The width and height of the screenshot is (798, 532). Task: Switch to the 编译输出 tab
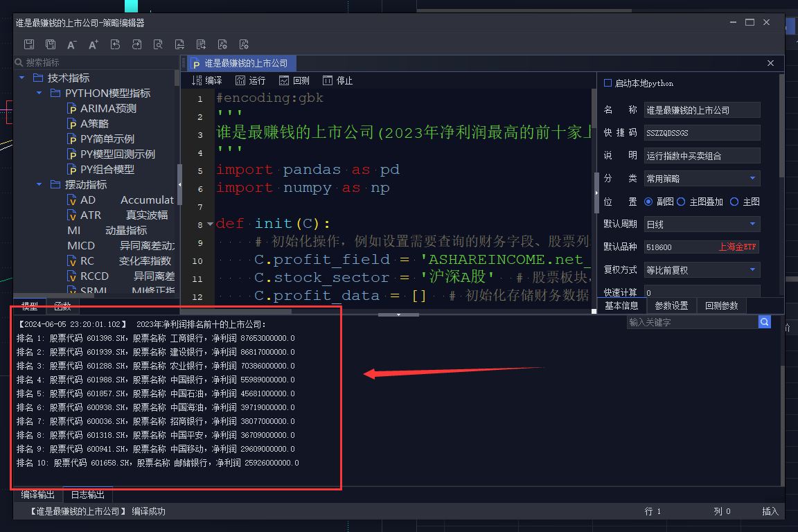coord(37,495)
